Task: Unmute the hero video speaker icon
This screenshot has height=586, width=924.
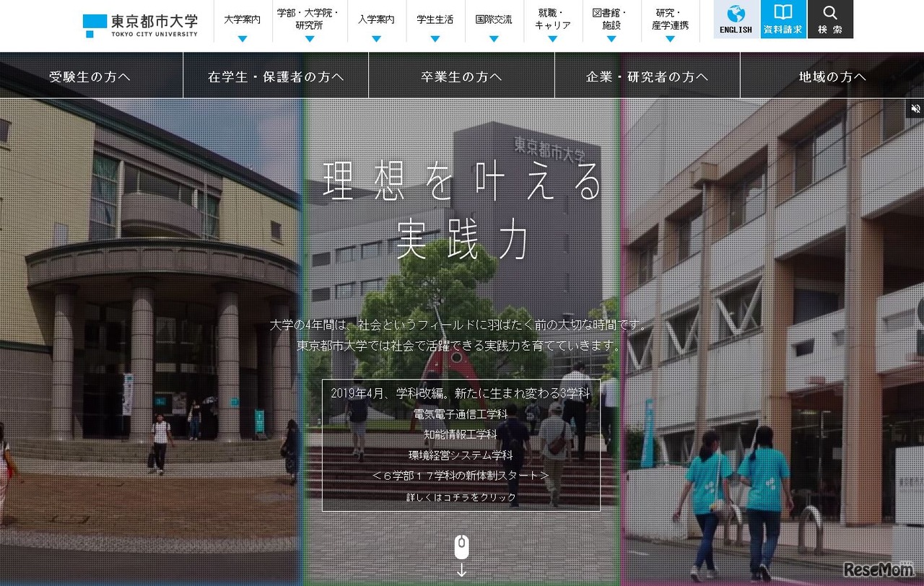Action: click(915, 108)
